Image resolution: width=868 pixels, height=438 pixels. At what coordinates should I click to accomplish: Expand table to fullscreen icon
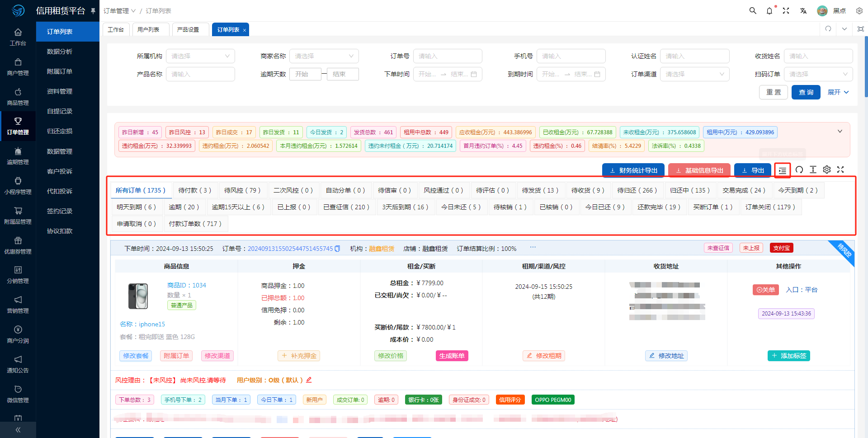[840, 170]
